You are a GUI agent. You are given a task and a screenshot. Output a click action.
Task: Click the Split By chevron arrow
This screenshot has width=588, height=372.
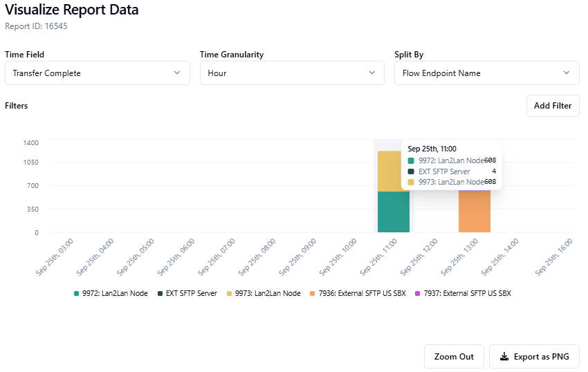point(567,73)
